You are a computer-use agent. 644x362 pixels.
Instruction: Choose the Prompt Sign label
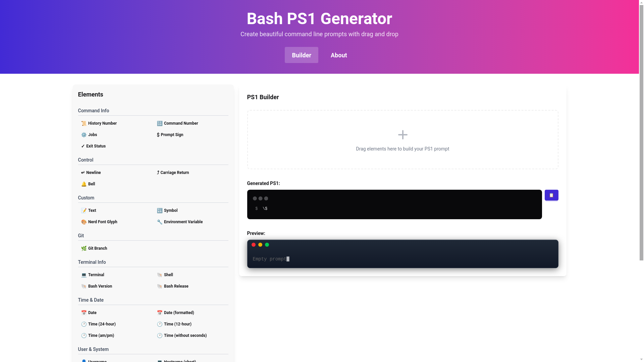coord(172,135)
